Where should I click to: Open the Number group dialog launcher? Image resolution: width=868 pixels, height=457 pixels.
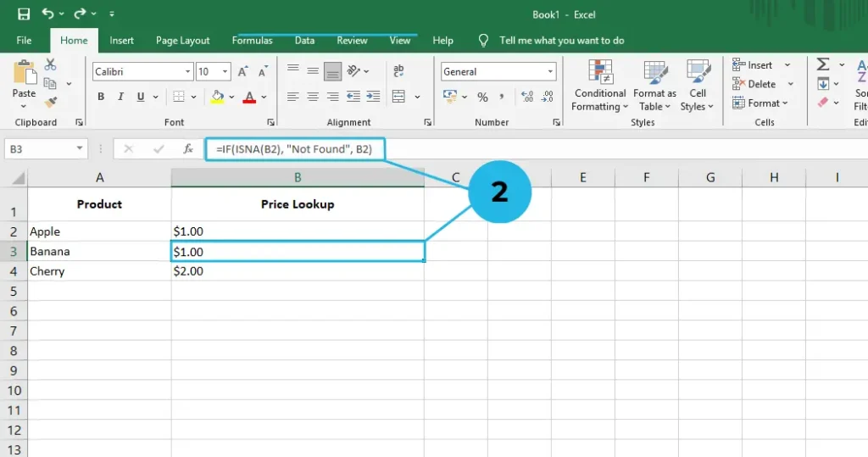tap(556, 122)
